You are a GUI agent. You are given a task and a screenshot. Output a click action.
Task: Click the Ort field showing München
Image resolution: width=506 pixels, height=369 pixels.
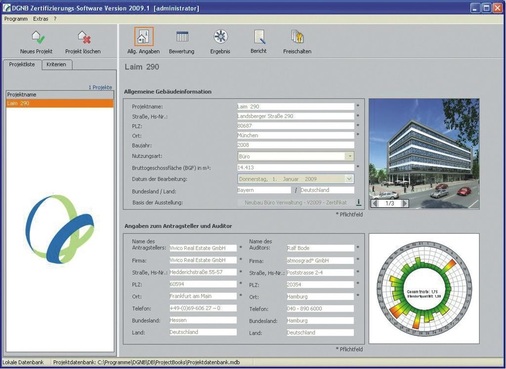pos(295,135)
